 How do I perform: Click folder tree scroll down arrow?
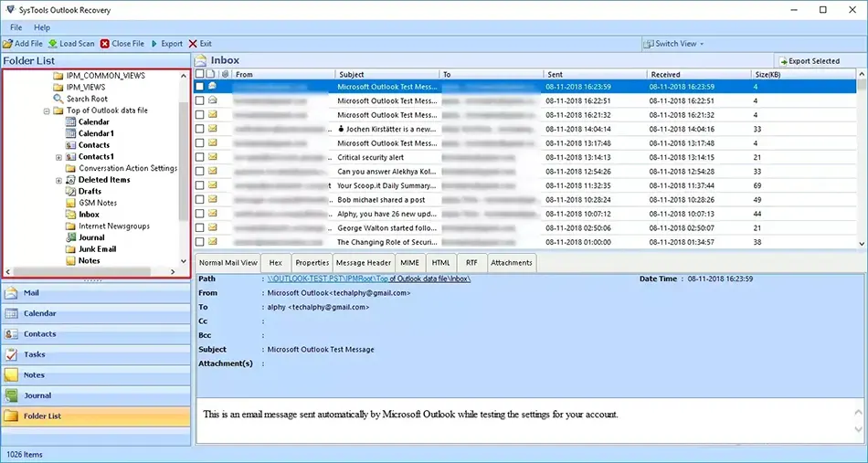pyautogui.click(x=184, y=261)
